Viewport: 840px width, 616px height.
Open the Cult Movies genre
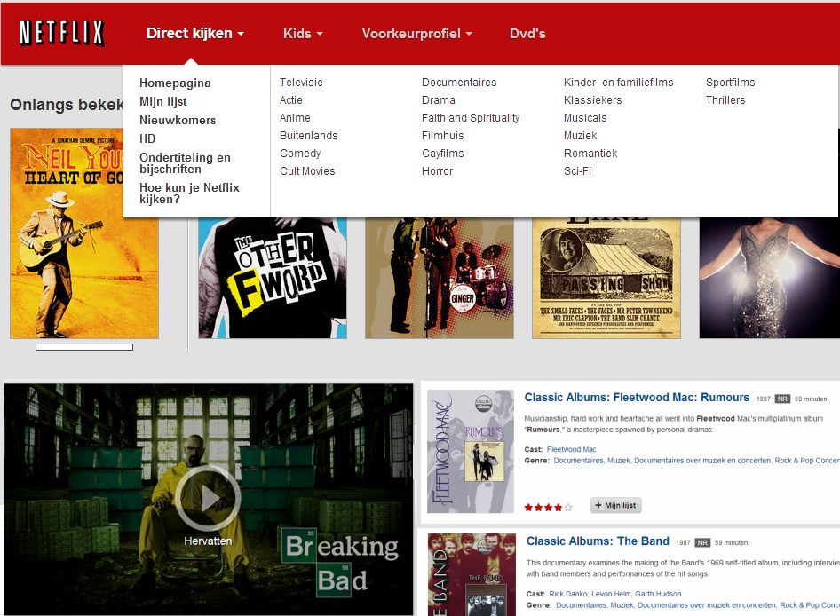307,171
